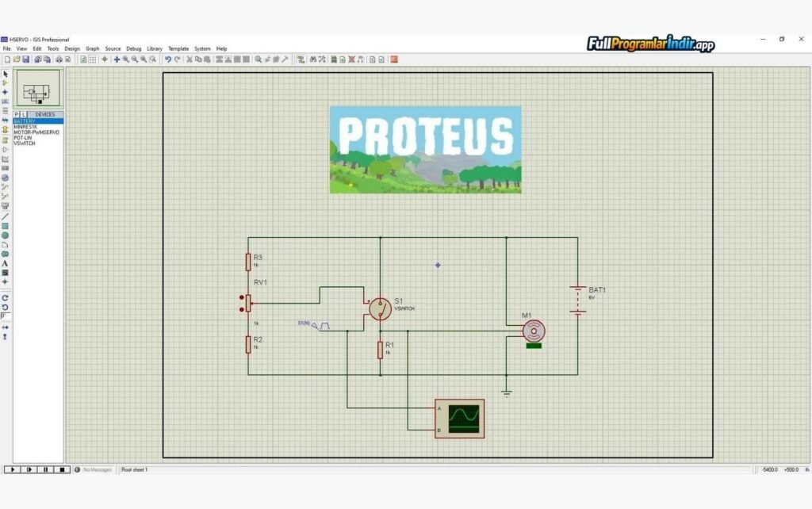Open the Debug menu

click(132, 48)
